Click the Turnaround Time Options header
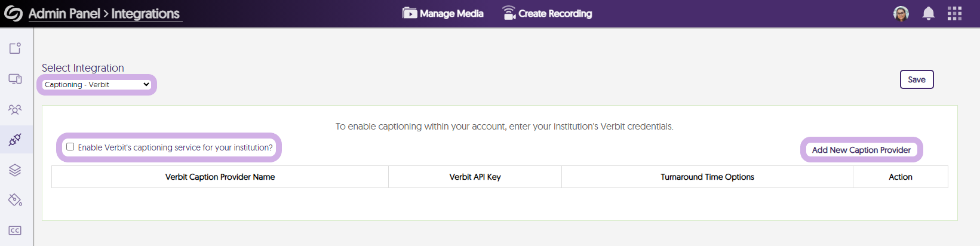Screen dimensions: 980x246 click(x=707, y=177)
